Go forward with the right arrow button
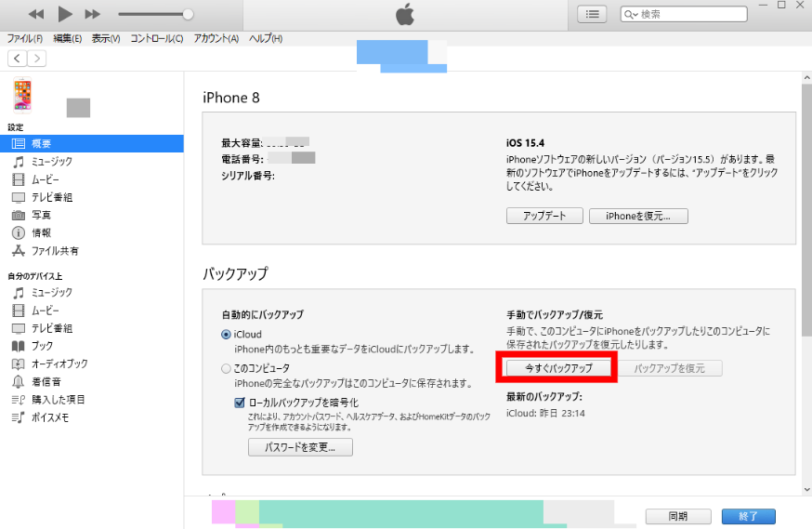This screenshot has width=812, height=529. [37, 58]
